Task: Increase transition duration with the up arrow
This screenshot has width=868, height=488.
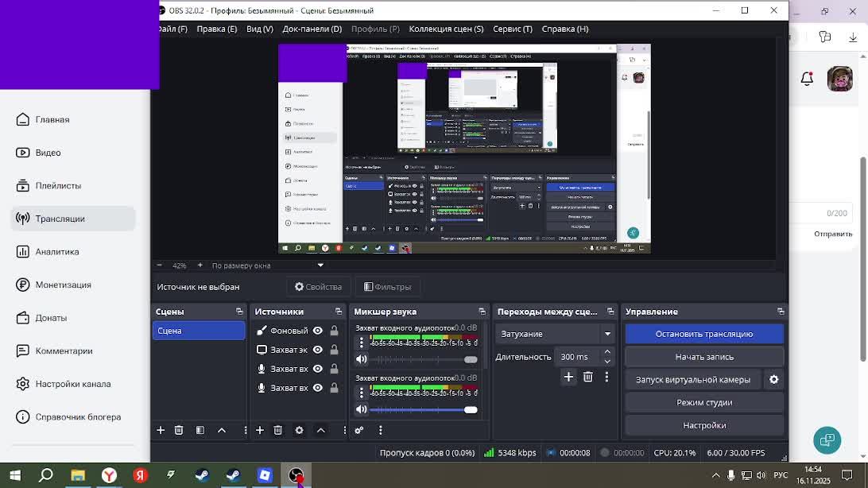Action: (x=607, y=352)
